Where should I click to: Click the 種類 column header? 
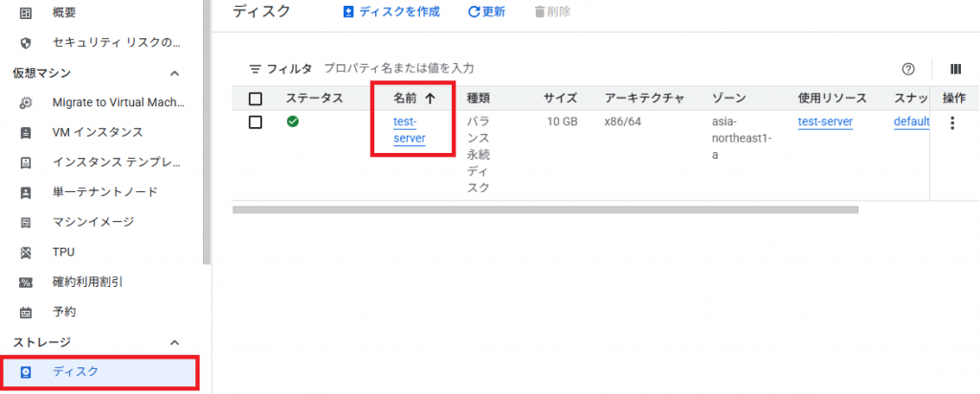tap(479, 98)
